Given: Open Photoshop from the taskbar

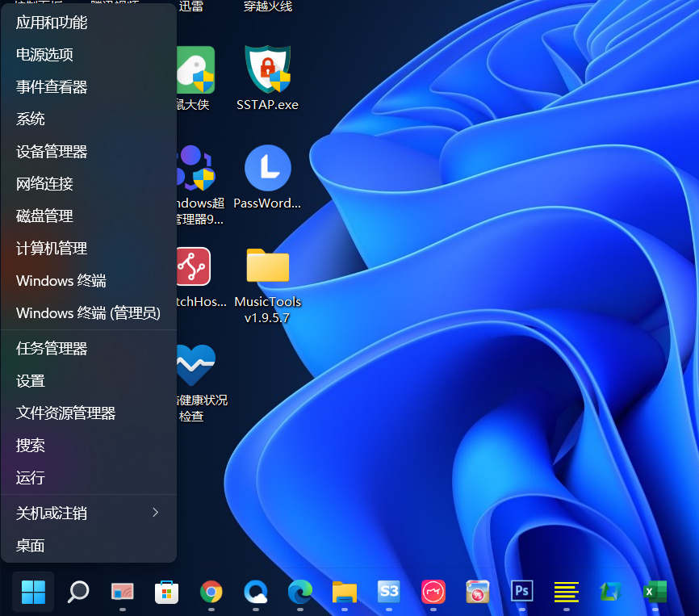Looking at the screenshot, I should point(521,592).
